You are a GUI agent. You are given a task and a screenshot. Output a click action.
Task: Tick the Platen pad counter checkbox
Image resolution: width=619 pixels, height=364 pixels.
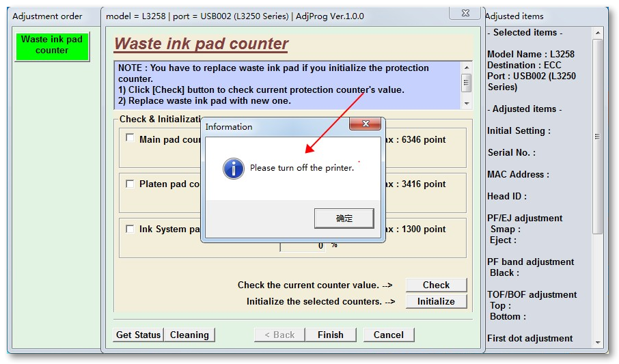point(130,184)
